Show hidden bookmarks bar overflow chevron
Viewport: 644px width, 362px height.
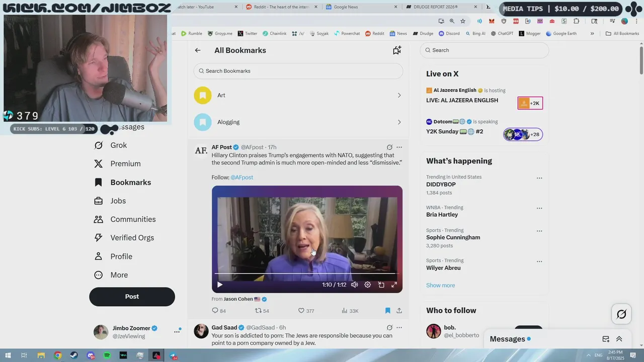point(592,34)
